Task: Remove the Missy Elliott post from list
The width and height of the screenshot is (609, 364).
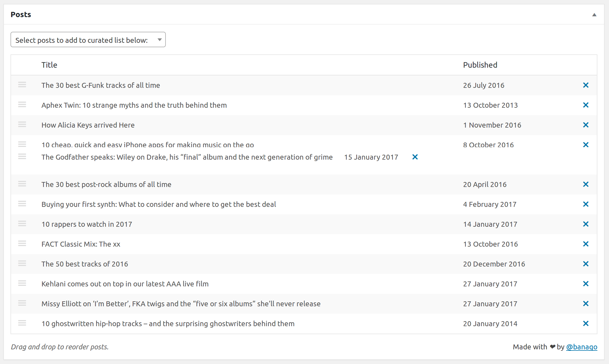Action: tap(586, 304)
